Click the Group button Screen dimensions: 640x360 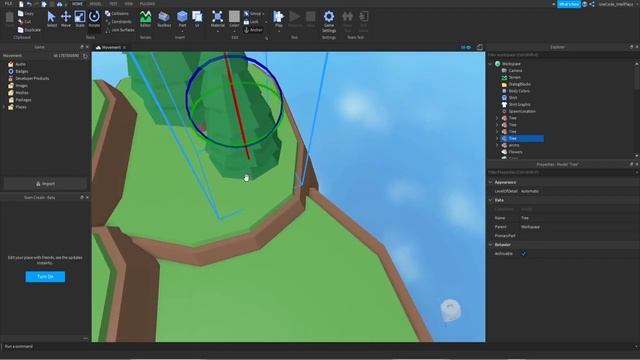(x=253, y=13)
